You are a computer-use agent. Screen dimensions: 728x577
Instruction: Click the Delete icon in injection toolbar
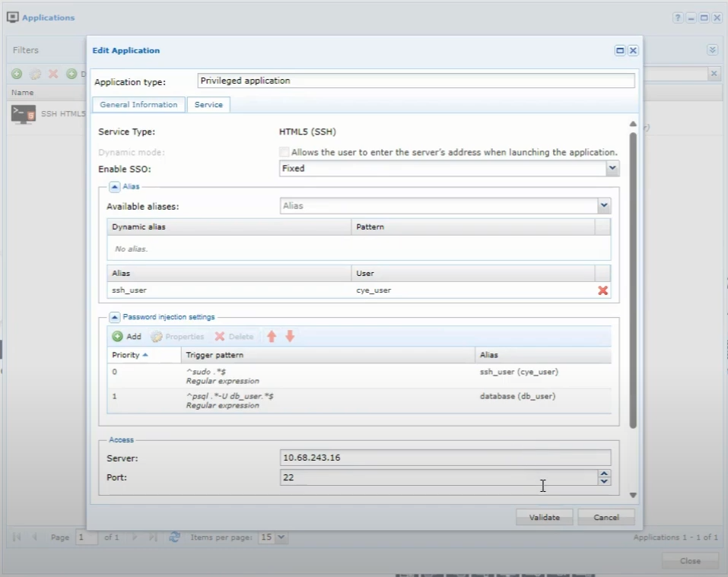[x=220, y=336]
